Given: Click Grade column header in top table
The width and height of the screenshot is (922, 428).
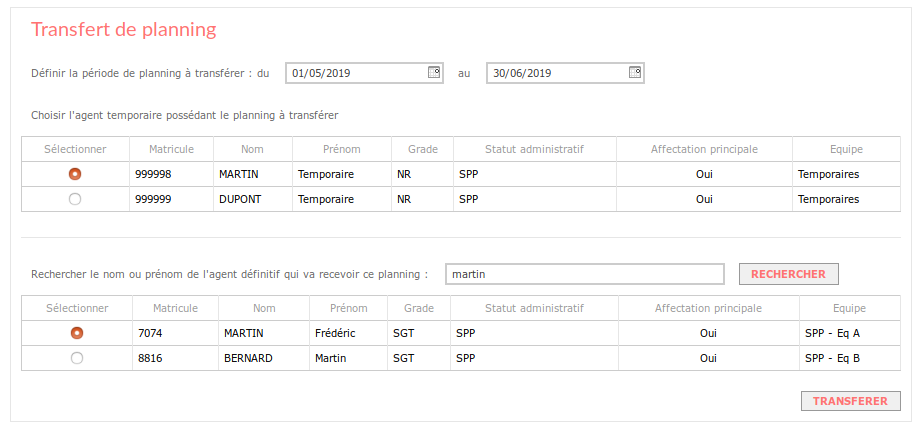Looking at the screenshot, I should coord(423,149).
